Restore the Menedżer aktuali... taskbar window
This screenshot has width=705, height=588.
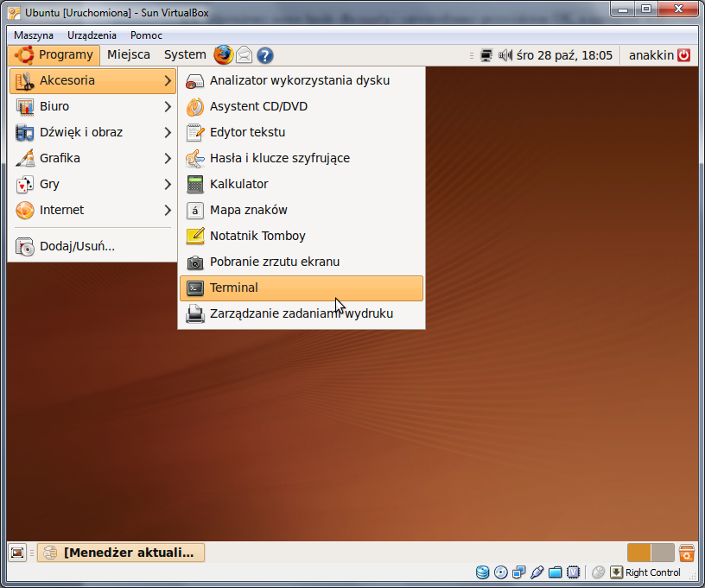[x=121, y=553]
